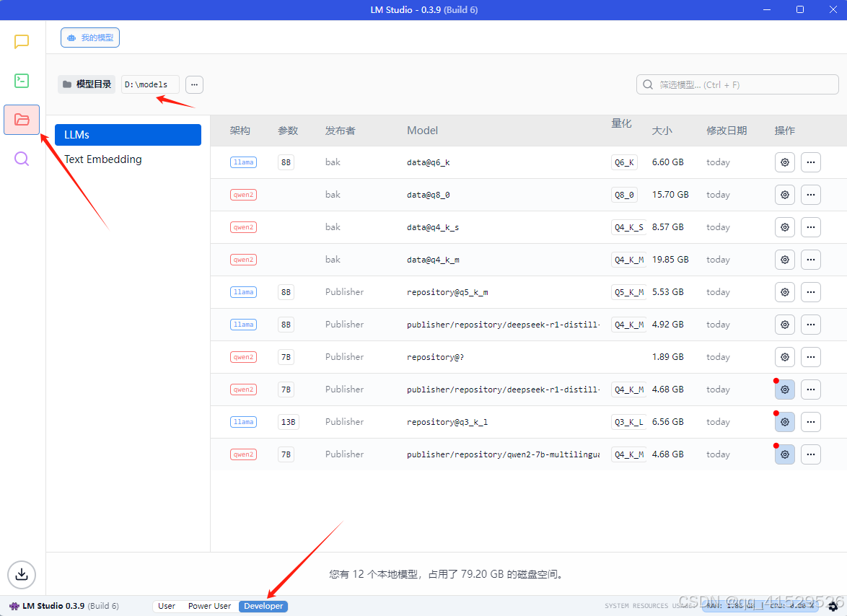
Task: Click the D:\models path field
Action: 150,84
